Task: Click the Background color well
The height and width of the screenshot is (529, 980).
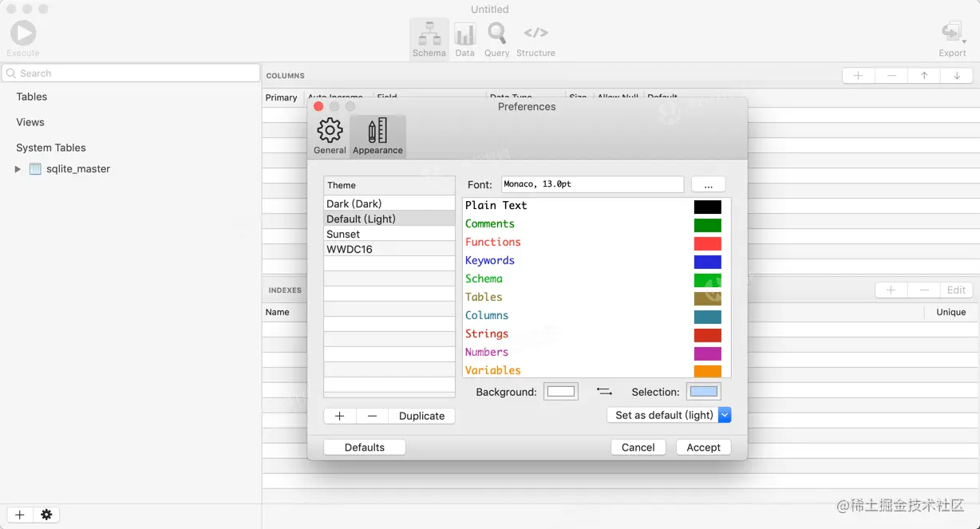Action: (x=561, y=392)
